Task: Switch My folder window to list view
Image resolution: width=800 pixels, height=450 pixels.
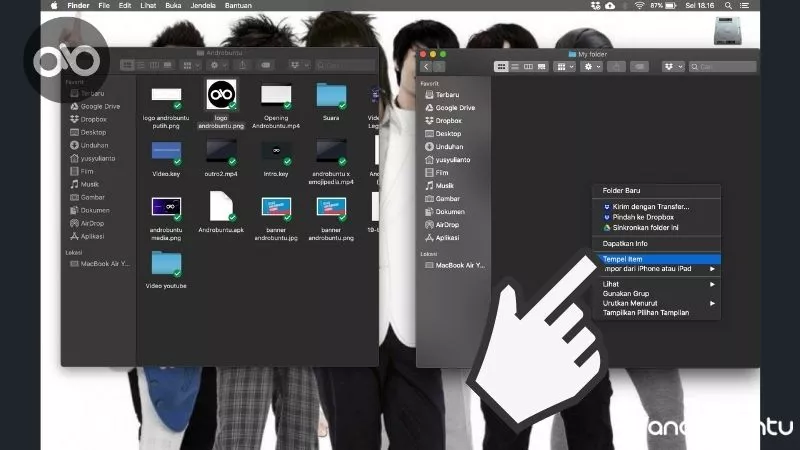Action: tap(515, 67)
